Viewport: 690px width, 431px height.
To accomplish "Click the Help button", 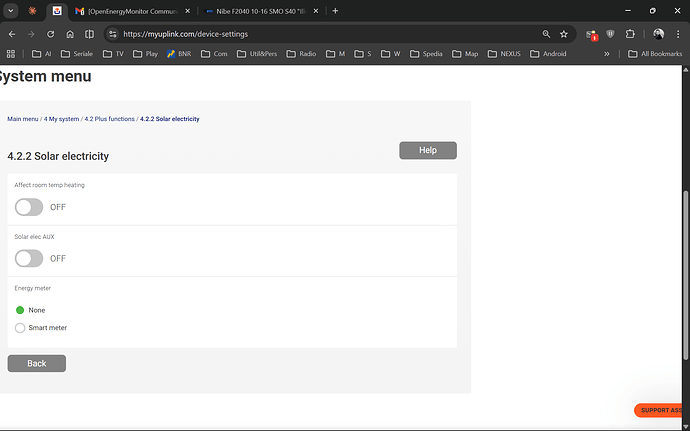I will (x=427, y=150).
